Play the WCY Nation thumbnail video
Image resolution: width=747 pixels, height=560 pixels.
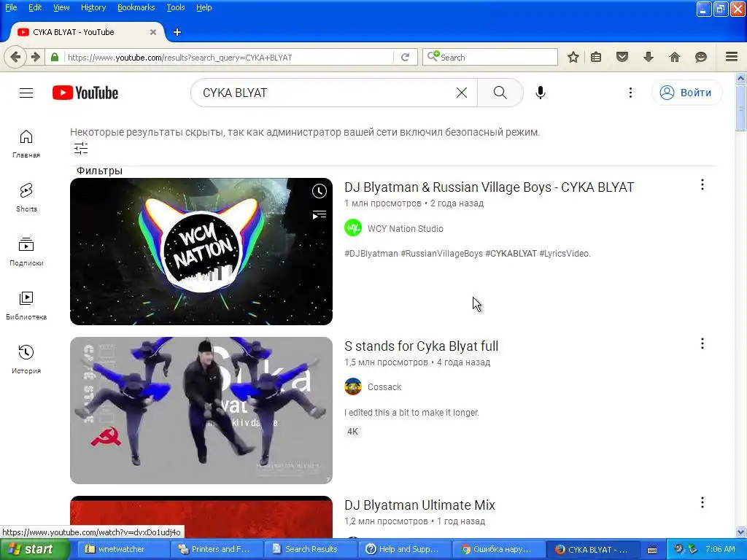click(x=201, y=252)
